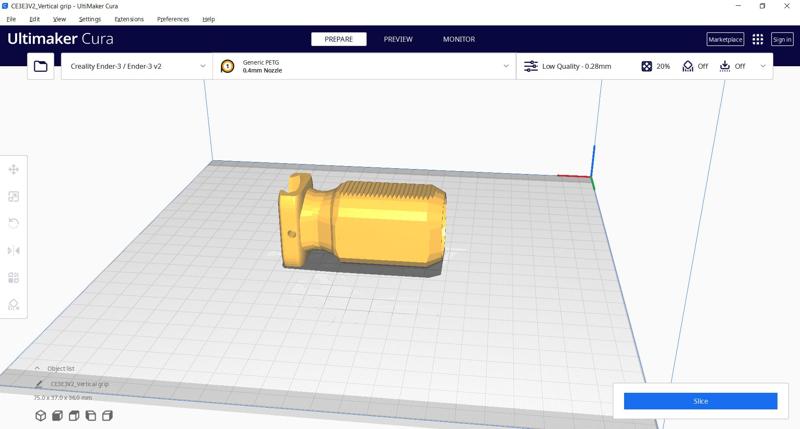
Task: Switch to right side view cube icon
Action: point(107,416)
